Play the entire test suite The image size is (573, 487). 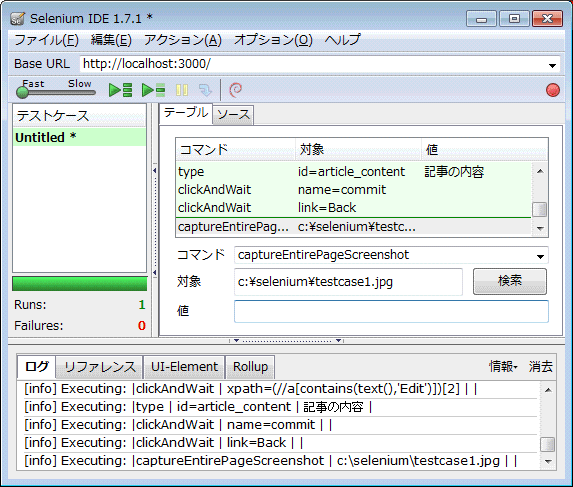click(x=121, y=90)
